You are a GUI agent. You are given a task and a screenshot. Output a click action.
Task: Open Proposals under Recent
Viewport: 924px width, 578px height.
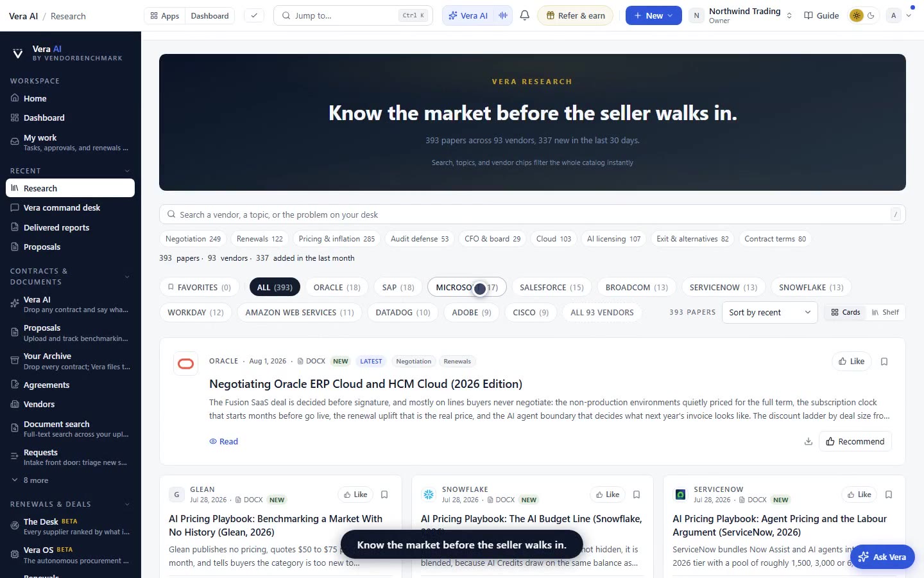coord(71,247)
